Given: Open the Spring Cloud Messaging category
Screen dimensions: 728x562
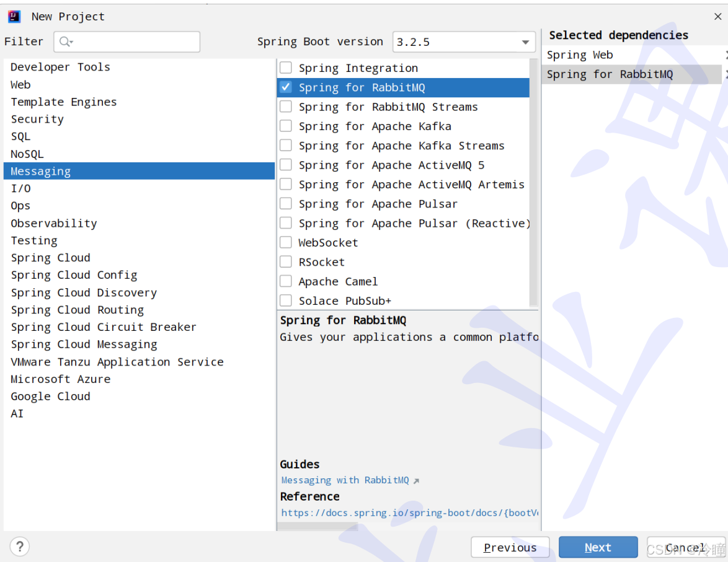Looking at the screenshot, I should (139, 345).
